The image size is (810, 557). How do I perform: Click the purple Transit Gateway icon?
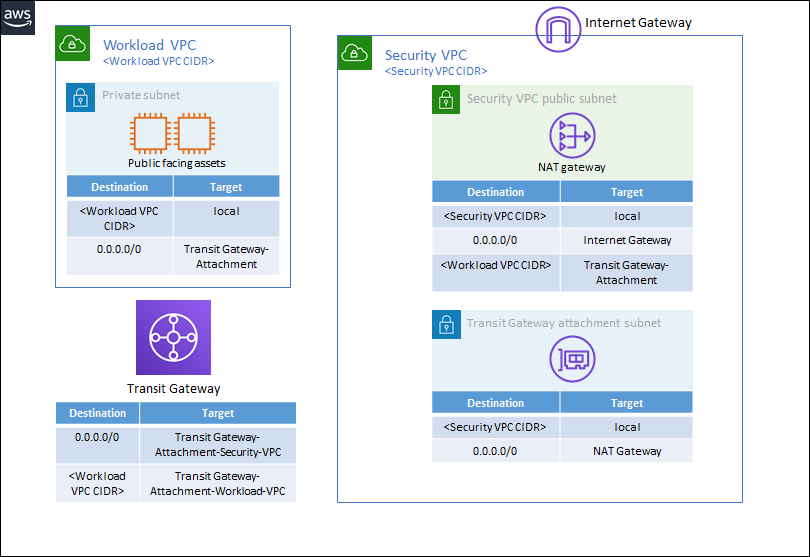[174, 338]
